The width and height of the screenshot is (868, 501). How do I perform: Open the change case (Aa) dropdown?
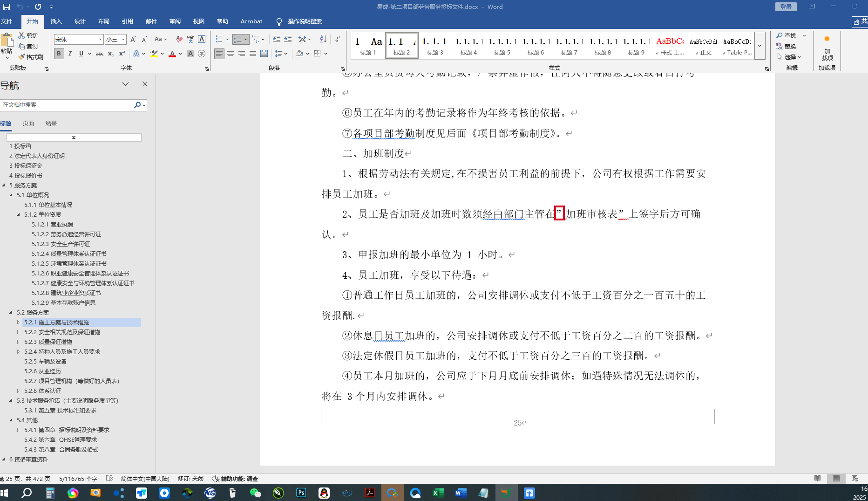pyautogui.click(x=161, y=40)
